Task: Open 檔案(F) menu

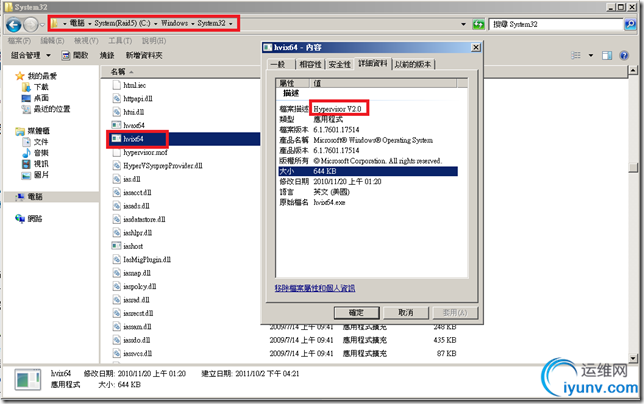Action: tap(19, 41)
